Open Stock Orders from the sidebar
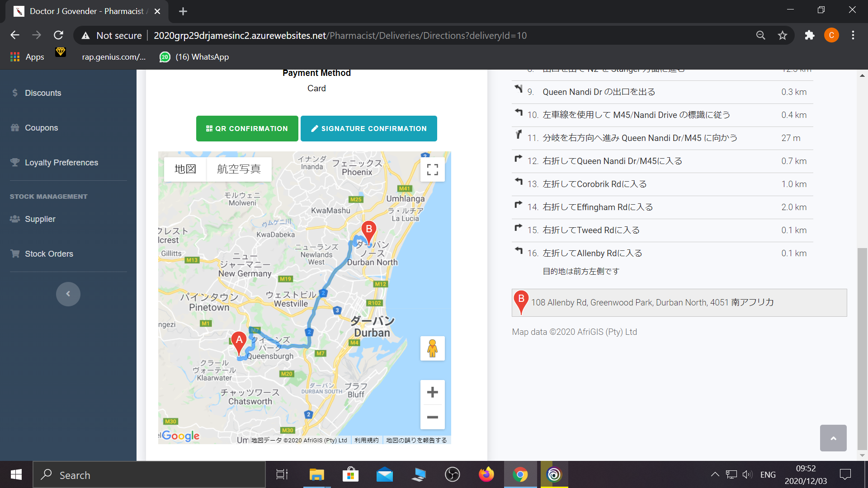The height and width of the screenshot is (488, 868). [49, 254]
